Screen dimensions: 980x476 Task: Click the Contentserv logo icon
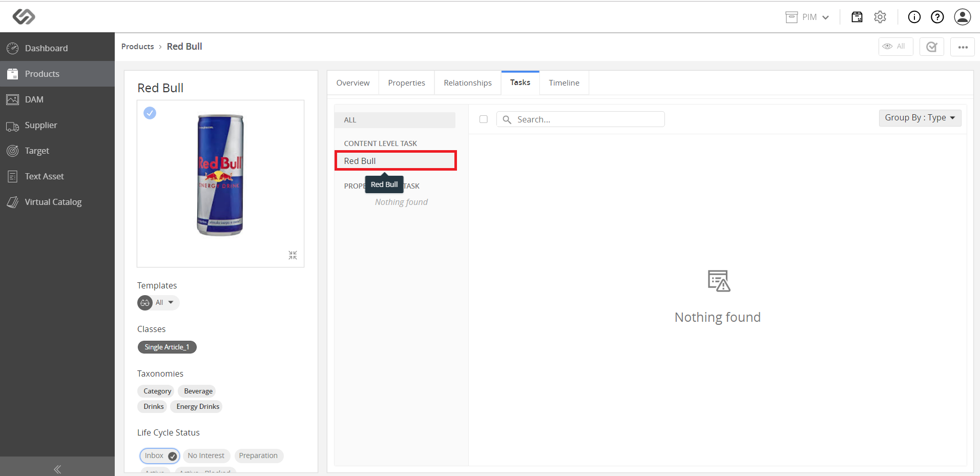coord(24,16)
